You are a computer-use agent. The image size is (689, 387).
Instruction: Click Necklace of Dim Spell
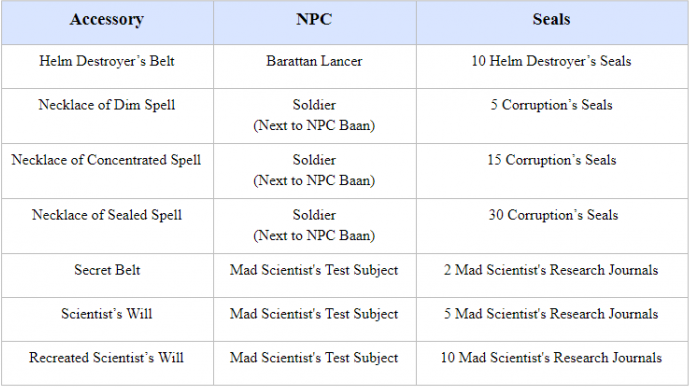pos(107,105)
